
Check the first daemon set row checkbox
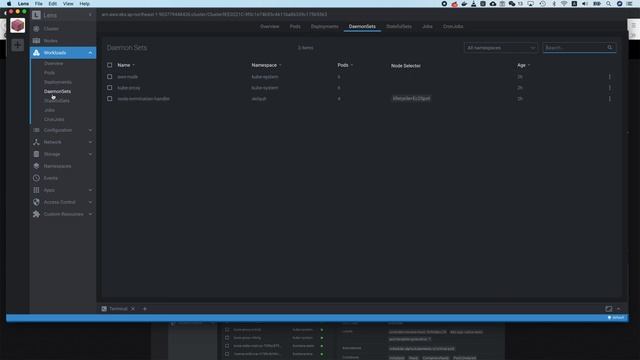click(109, 77)
